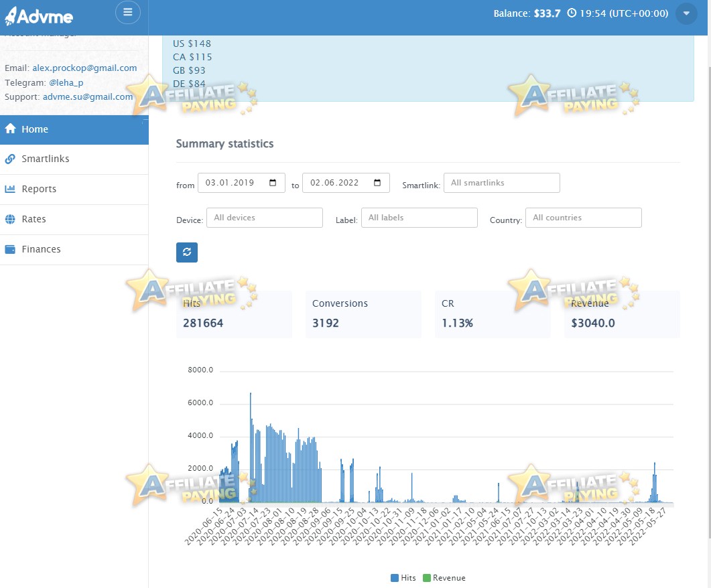This screenshot has height=588, width=711.
Task: Open calendar picker for the to date
Action: click(x=377, y=183)
